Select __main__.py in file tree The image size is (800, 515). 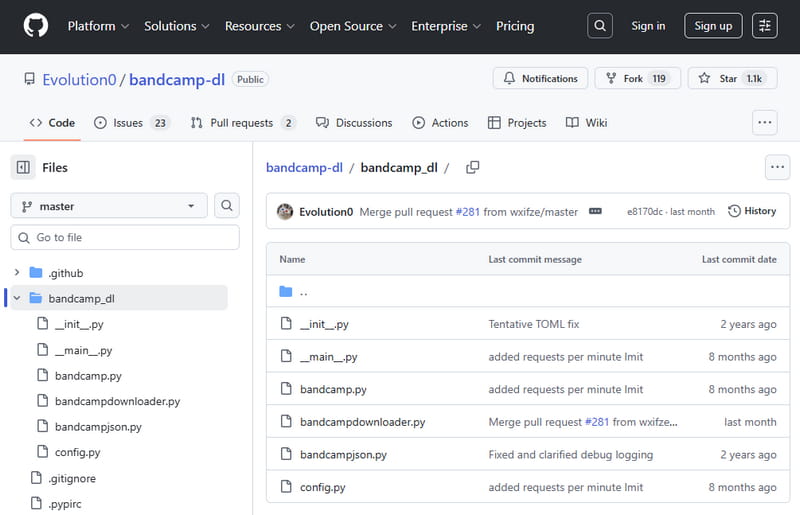(x=83, y=350)
